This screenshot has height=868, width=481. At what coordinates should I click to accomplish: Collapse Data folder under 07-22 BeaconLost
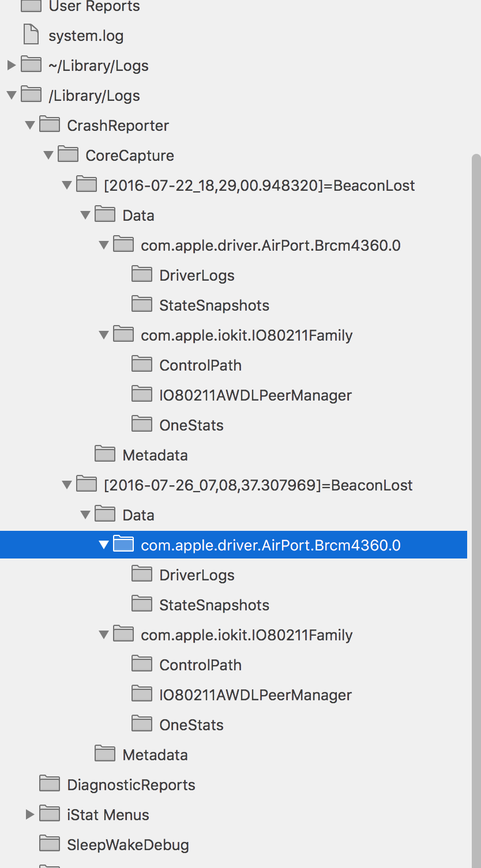(x=85, y=216)
